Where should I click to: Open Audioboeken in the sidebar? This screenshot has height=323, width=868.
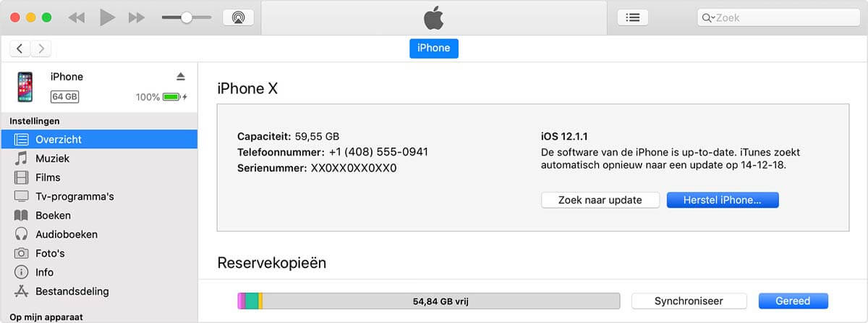click(x=98, y=234)
